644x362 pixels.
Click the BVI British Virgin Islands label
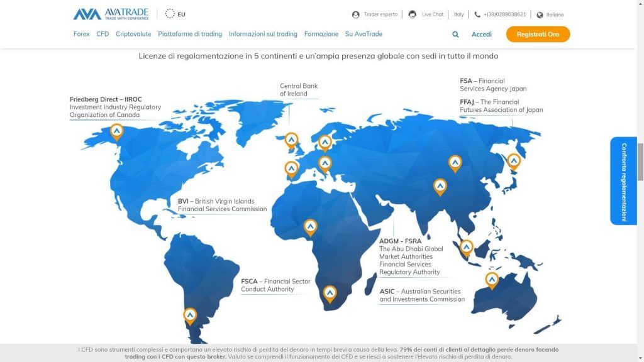222,206
